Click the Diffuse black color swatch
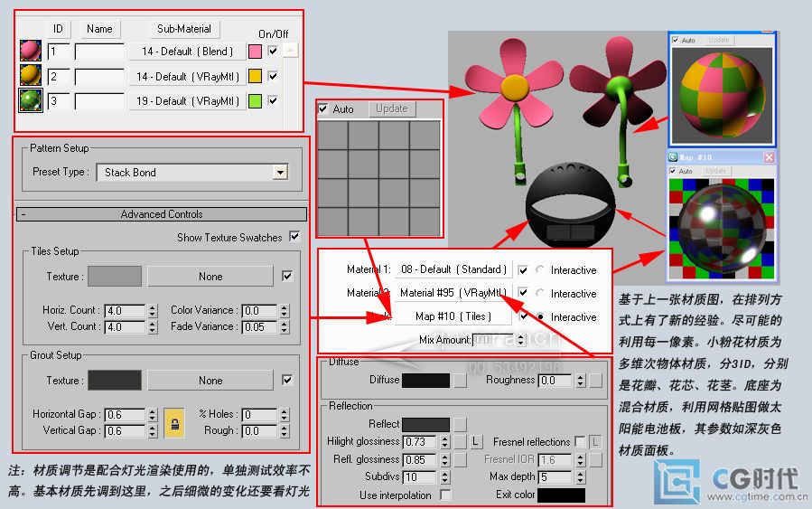This screenshot has width=812, height=509. coord(425,381)
